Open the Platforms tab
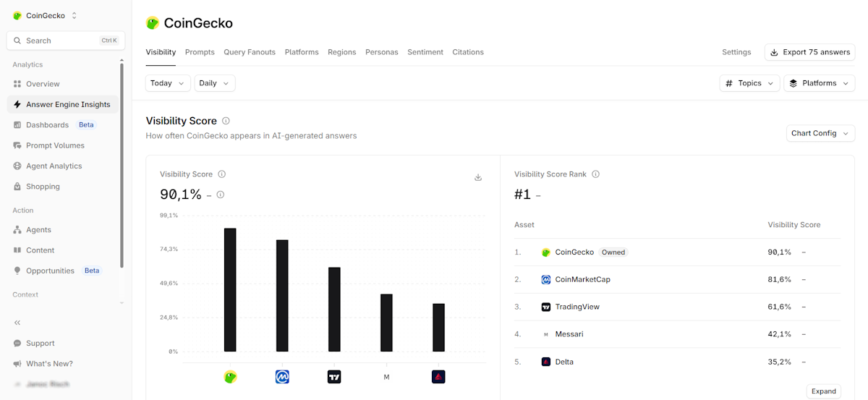 point(302,52)
